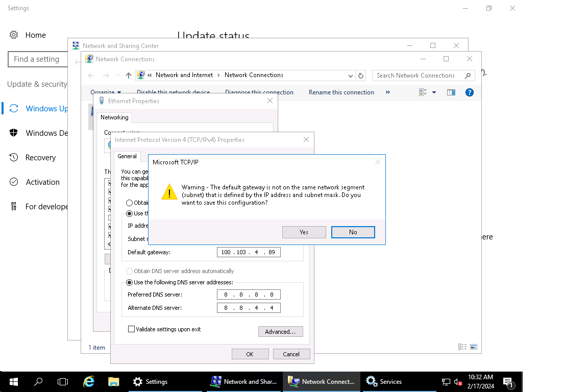Switch to Network and Sharing Center taskbar button
Viewport: 588px width, 392px height.
pyautogui.click(x=244, y=382)
